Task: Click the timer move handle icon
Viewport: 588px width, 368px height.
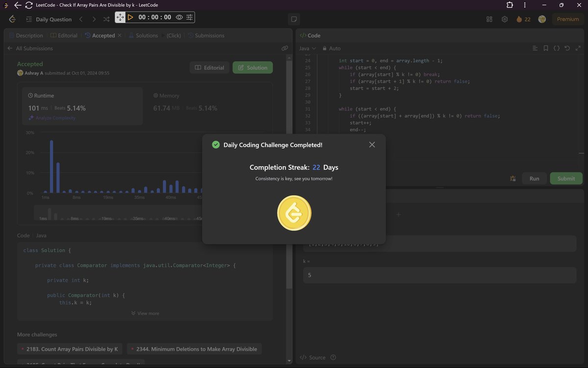Action: coord(120,18)
